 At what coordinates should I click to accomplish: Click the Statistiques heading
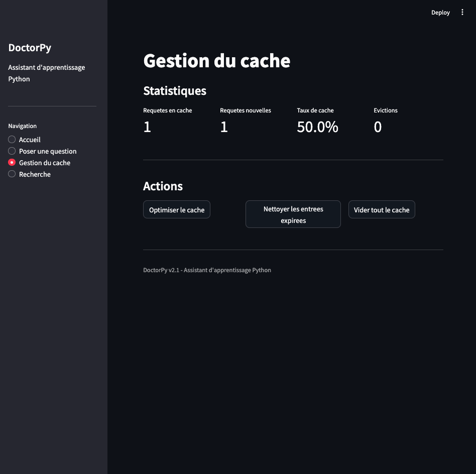tap(175, 91)
